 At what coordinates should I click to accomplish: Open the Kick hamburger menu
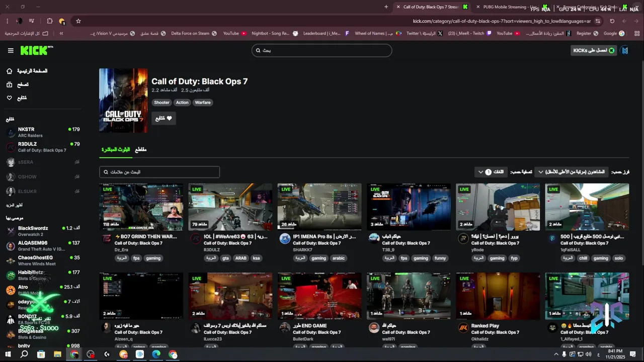(11, 50)
